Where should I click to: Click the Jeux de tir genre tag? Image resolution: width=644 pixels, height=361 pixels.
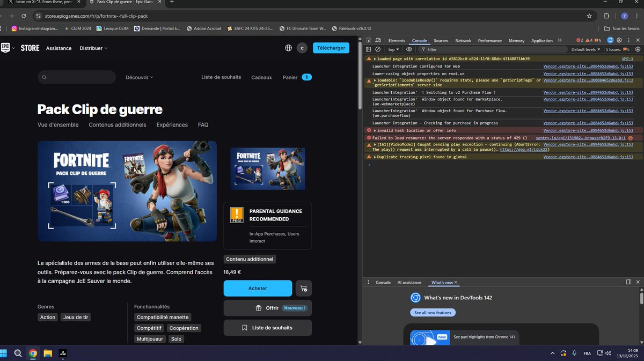[x=76, y=317]
